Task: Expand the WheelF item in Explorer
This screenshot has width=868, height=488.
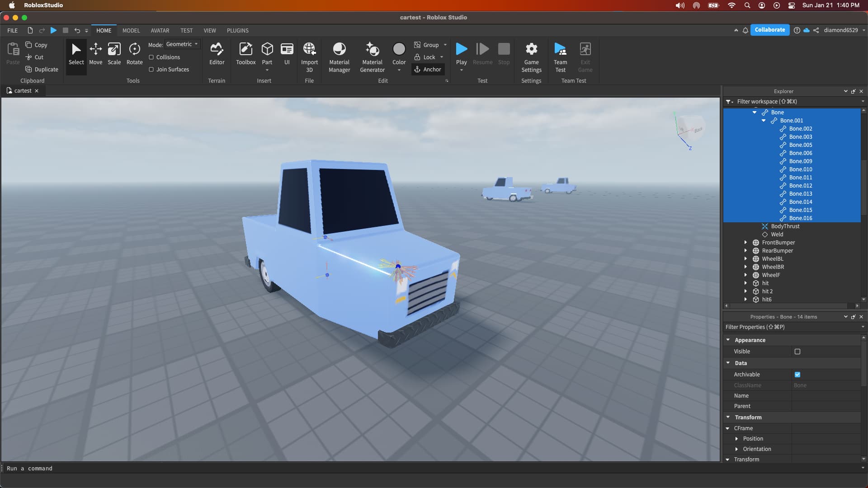Action: tap(745, 275)
